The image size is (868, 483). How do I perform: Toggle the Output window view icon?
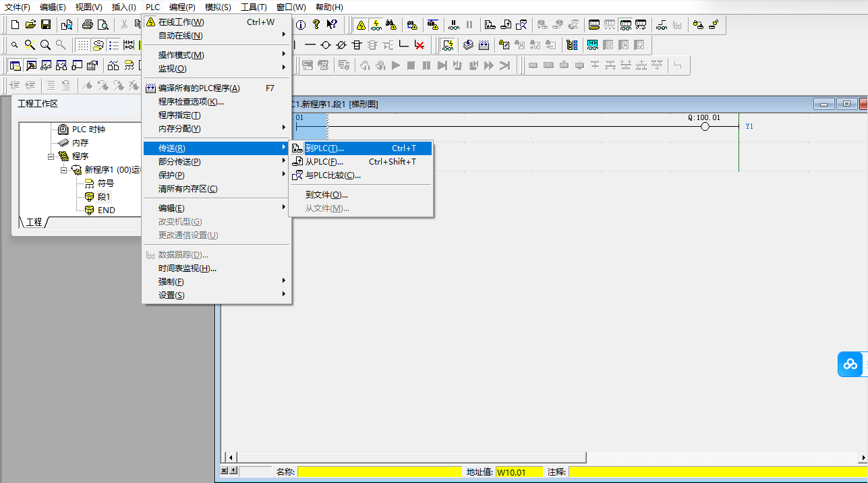(x=30, y=65)
